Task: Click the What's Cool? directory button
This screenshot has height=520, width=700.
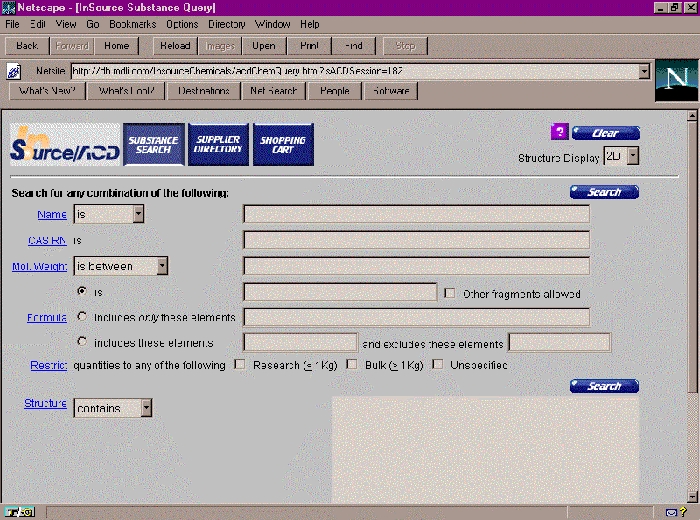Action: click(x=126, y=91)
